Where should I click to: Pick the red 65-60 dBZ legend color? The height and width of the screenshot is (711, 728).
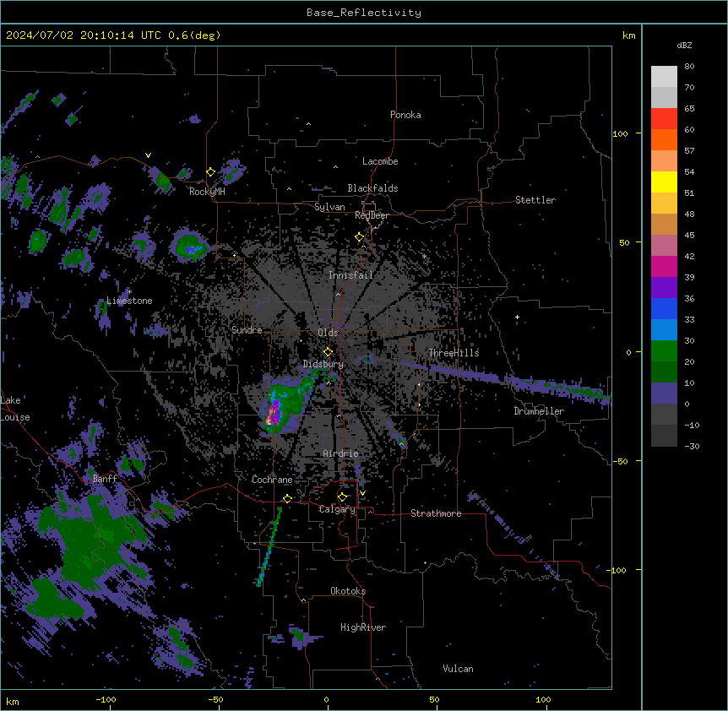click(x=664, y=118)
